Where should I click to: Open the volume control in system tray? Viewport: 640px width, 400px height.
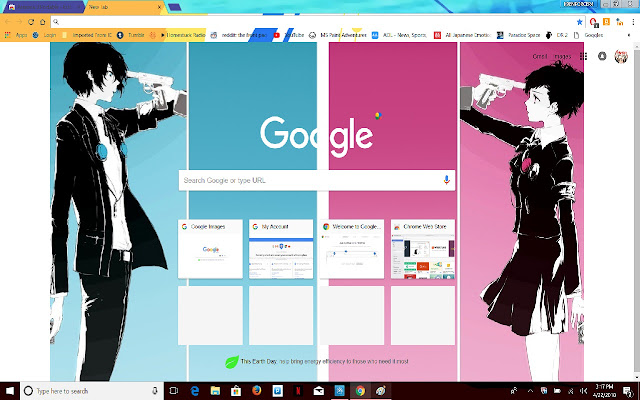[x=583, y=391]
